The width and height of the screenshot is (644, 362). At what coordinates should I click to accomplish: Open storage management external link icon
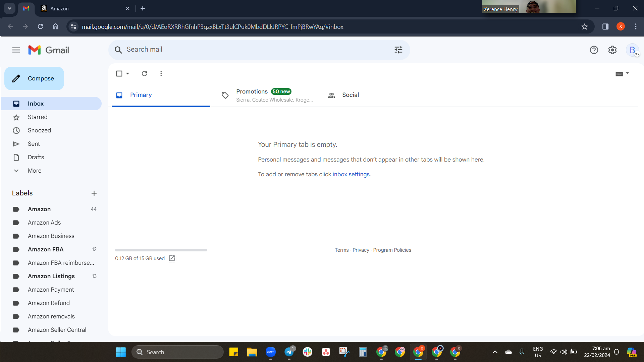coord(172,258)
